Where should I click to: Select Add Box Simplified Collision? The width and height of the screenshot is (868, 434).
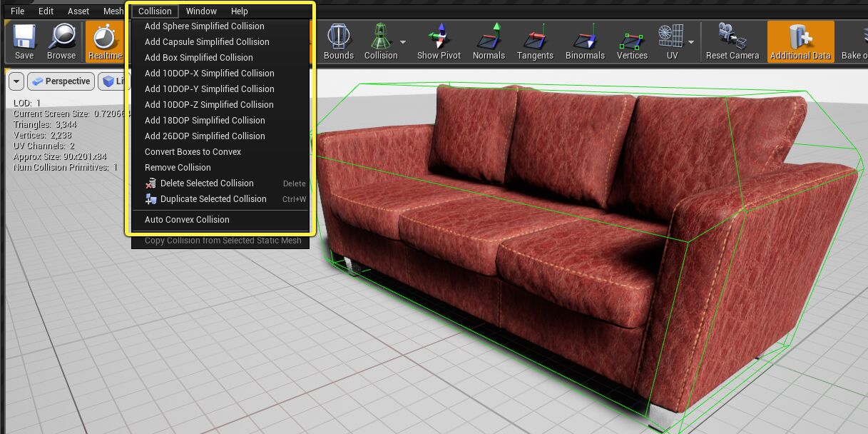pyautogui.click(x=197, y=57)
